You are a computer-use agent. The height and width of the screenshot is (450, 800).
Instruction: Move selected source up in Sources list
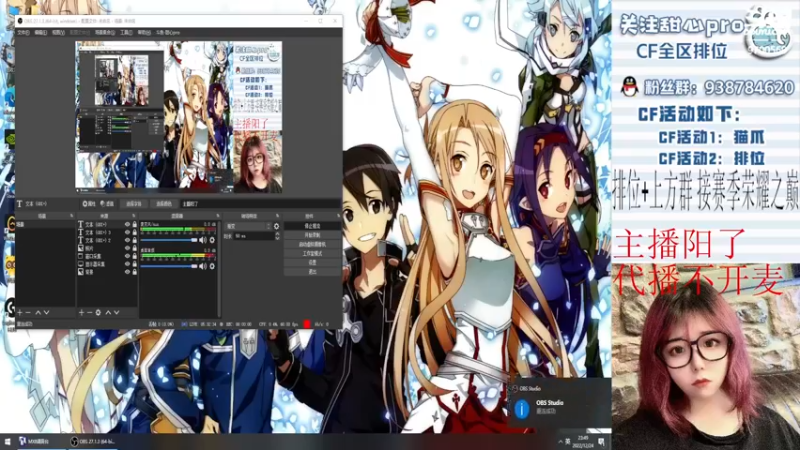(108, 312)
